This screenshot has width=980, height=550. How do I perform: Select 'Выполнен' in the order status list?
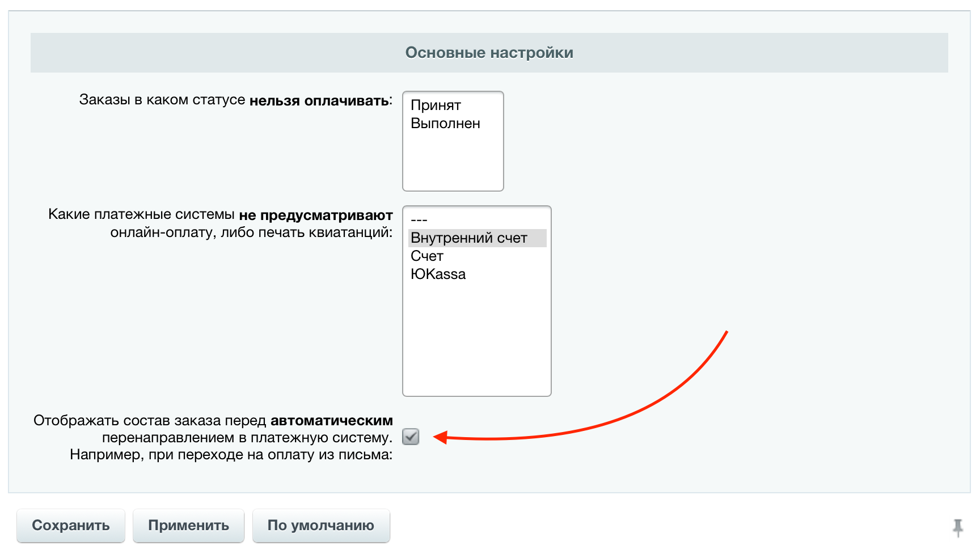[445, 124]
